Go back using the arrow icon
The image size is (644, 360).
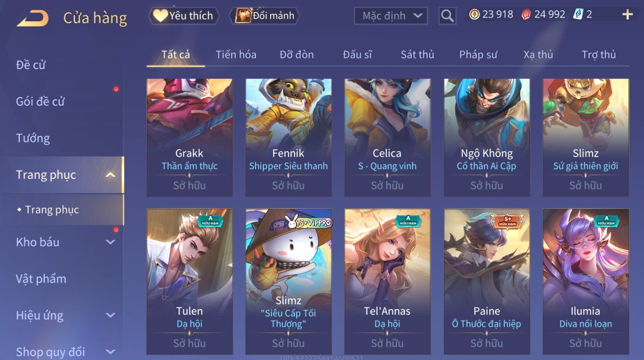(x=33, y=18)
